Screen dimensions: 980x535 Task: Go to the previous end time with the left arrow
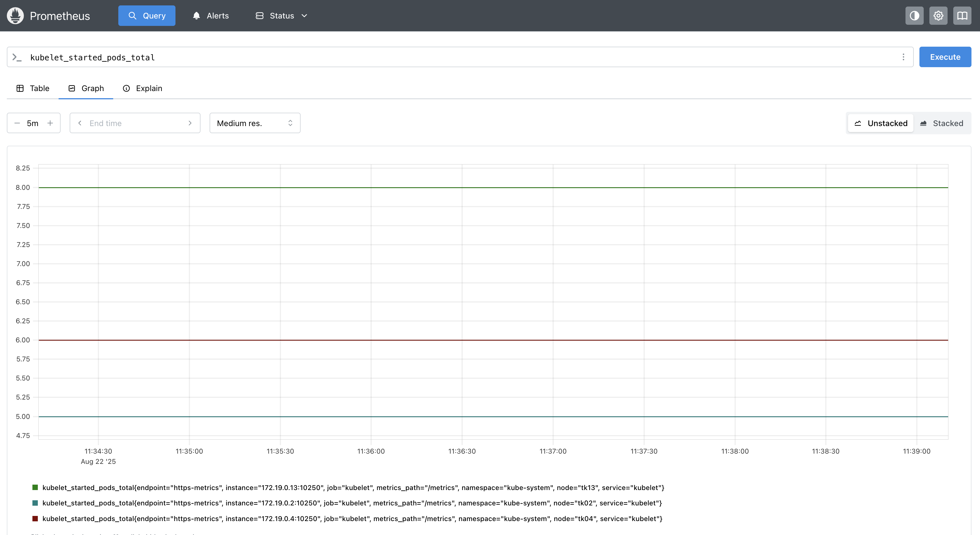[x=80, y=123]
